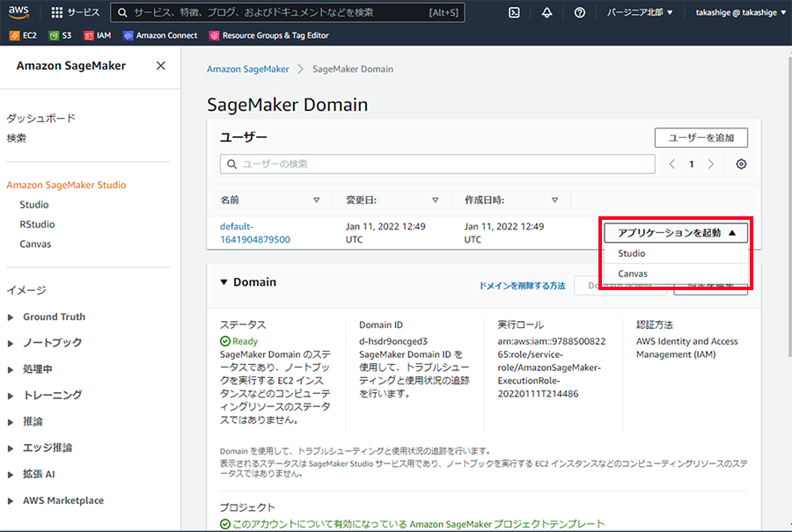
Task: Open the ドメインを削除する方法 link
Action: click(x=522, y=286)
